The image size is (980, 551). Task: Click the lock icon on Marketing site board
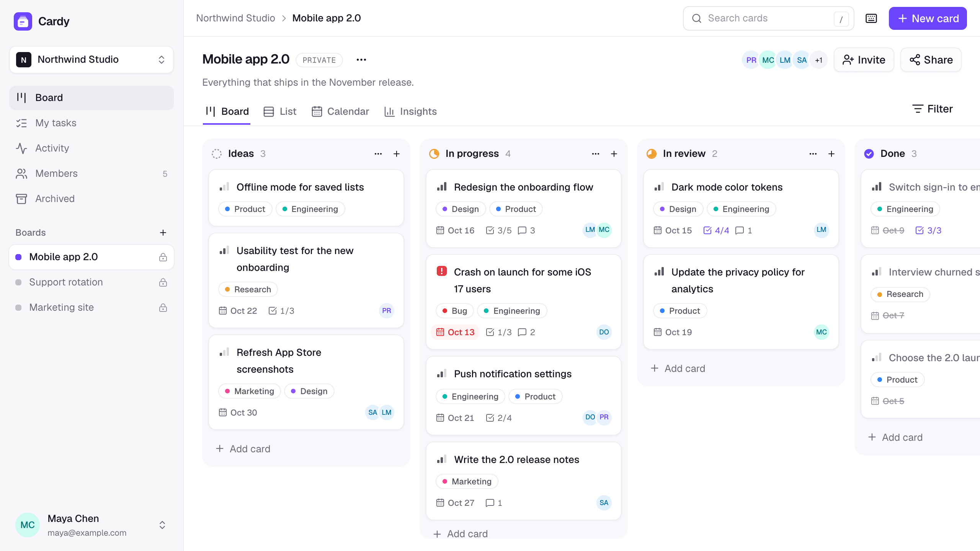163,308
